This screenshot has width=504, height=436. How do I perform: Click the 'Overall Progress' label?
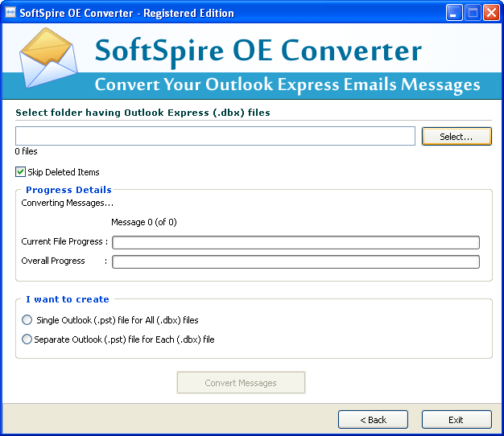coord(53,261)
